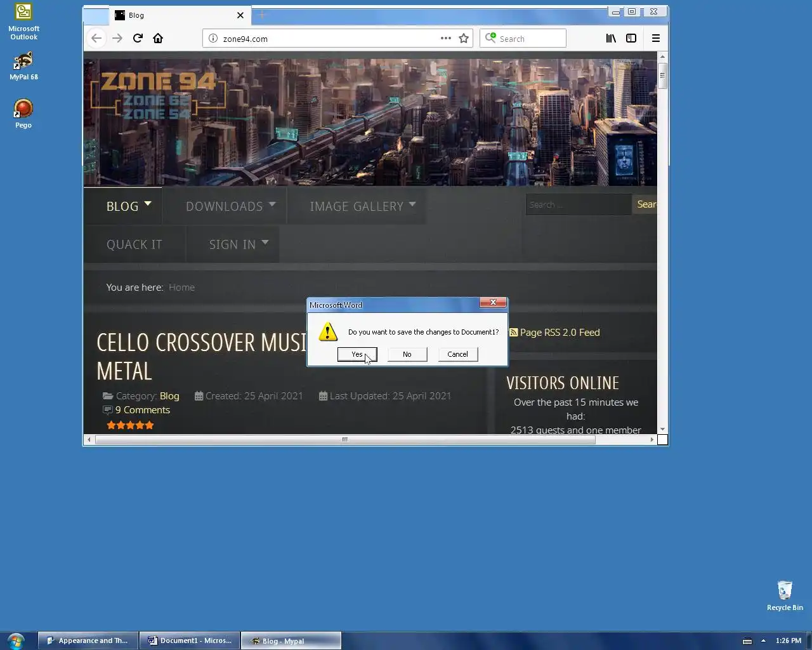812x650 pixels.
Task: Go forward in the Mypal browser
Action: click(117, 38)
